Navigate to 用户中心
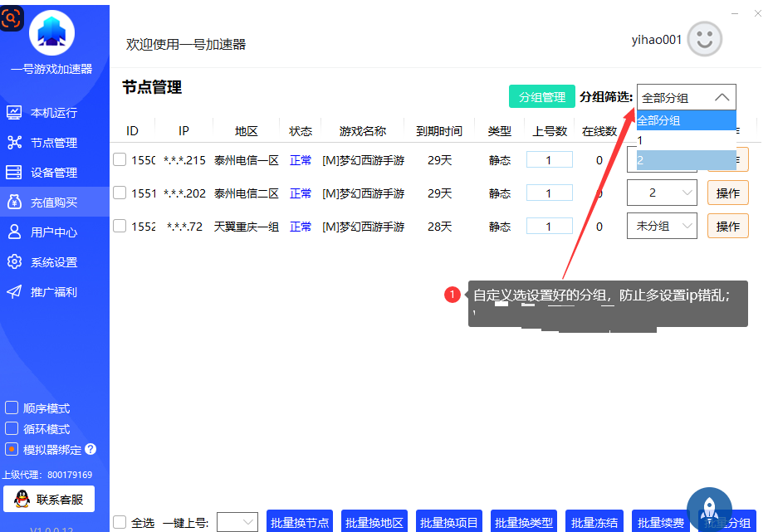Viewport: 773px width, 532px height. (x=55, y=232)
